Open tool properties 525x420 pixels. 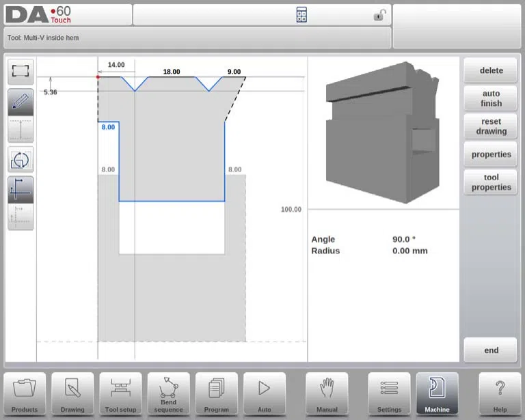(491, 182)
